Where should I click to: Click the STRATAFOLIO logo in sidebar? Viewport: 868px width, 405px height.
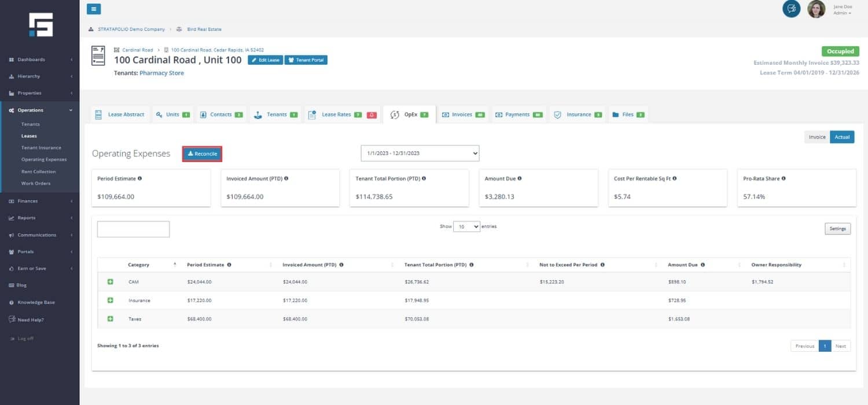coord(41,24)
